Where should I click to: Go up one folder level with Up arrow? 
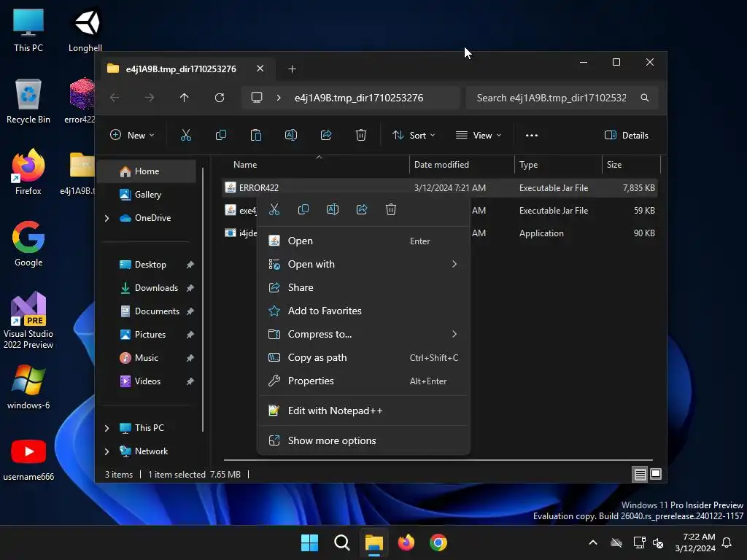point(185,98)
